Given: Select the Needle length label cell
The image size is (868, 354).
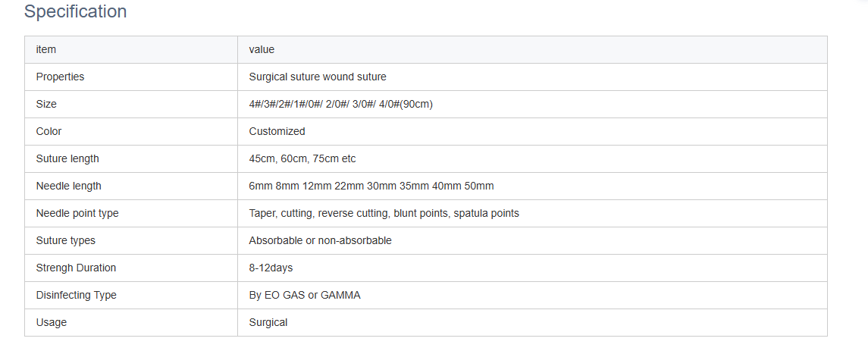Looking at the screenshot, I should [68, 186].
